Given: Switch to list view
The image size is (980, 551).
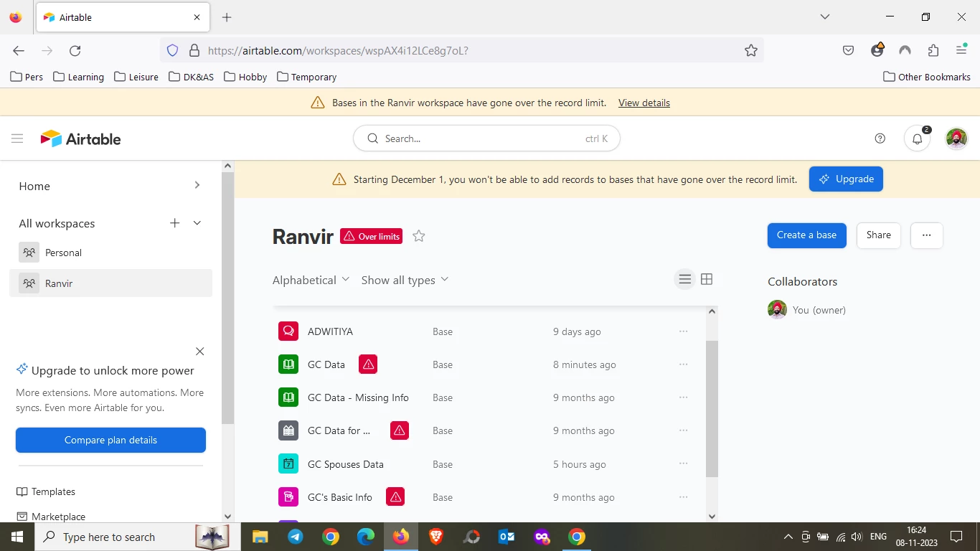Looking at the screenshot, I should pyautogui.click(x=685, y=279).
